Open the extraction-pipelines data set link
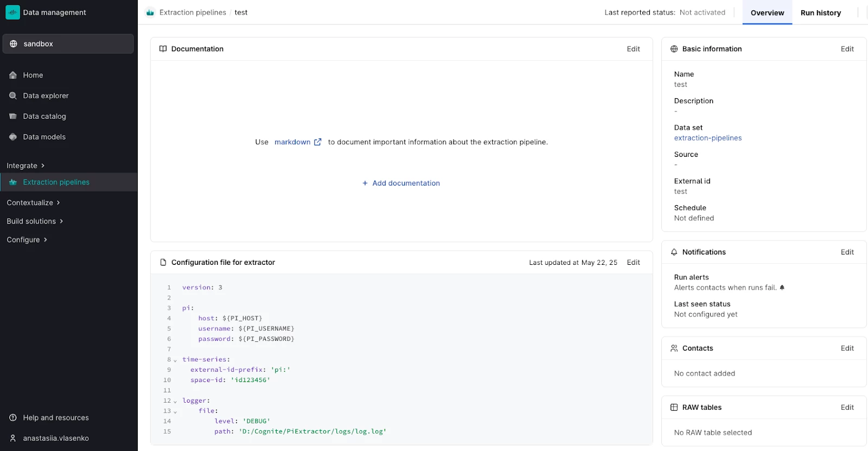 pos(707,138)
